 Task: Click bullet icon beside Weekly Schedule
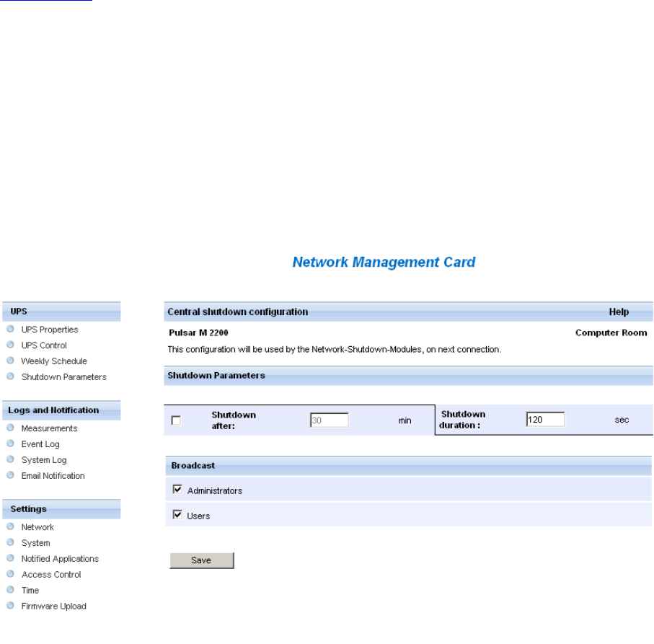[10, 361]
